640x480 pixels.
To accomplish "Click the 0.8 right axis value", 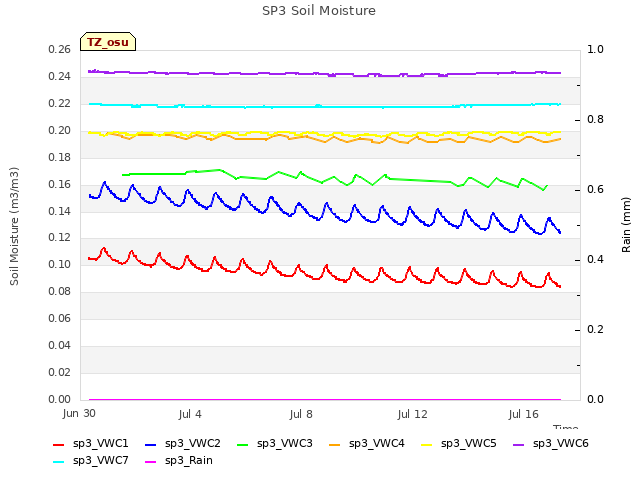I will 595,120.
